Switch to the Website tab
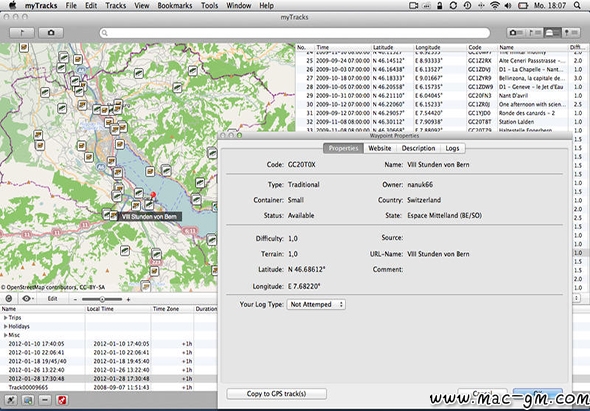Viewport: 590px width, 411px height. (380, 148)
